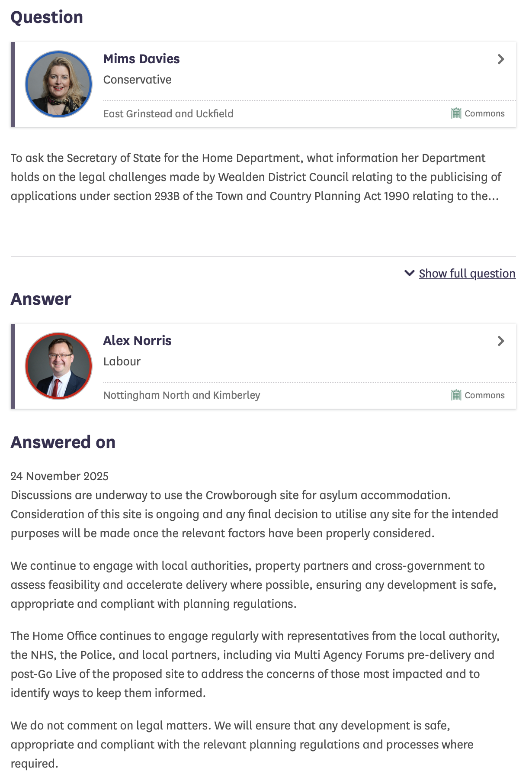The width and height of the screenshot is (532, 781).
Task: Click the Commons portcullis icon in Mims Davies card
Action: (x=456, y=113)
